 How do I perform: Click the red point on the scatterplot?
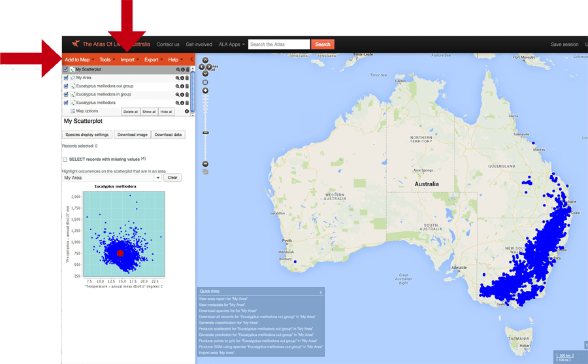tap(120, 254)
